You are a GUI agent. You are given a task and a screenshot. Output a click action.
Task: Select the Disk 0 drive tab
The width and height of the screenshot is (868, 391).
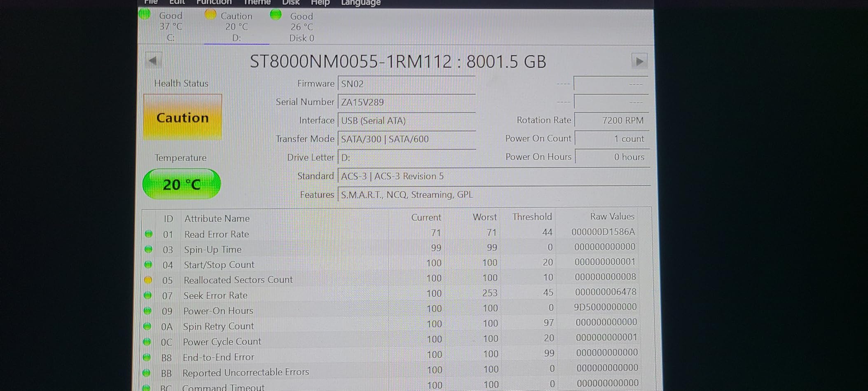click(x=302, y=27)
